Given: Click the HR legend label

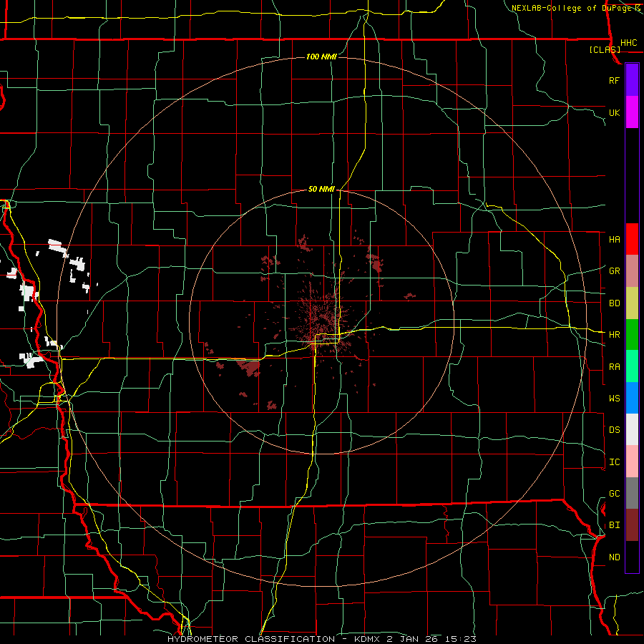Looking at the screenshot, I should pyautogui.click(x=614, y=335).
